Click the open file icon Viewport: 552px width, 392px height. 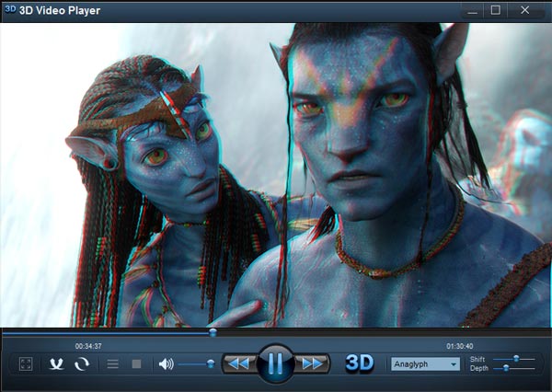pos(57,364)
